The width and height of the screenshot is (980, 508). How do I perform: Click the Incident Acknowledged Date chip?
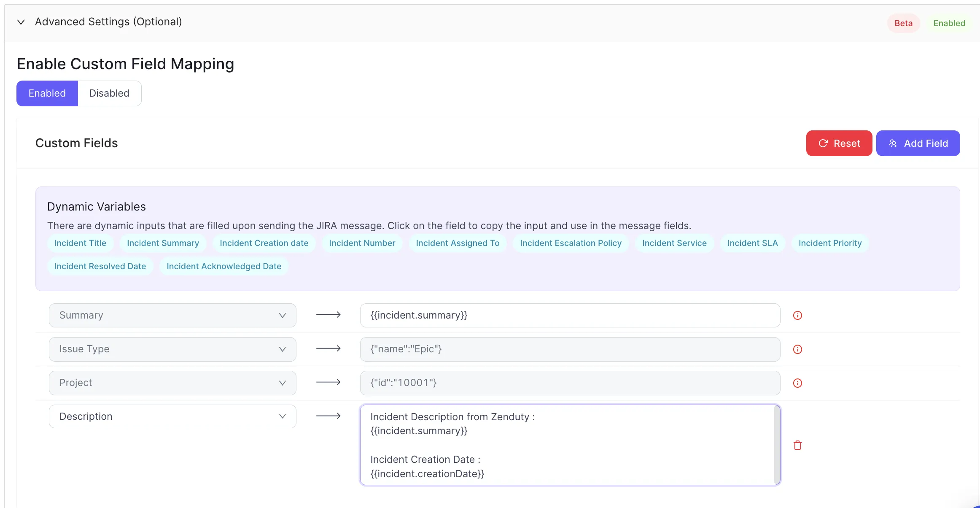(224, 266)
